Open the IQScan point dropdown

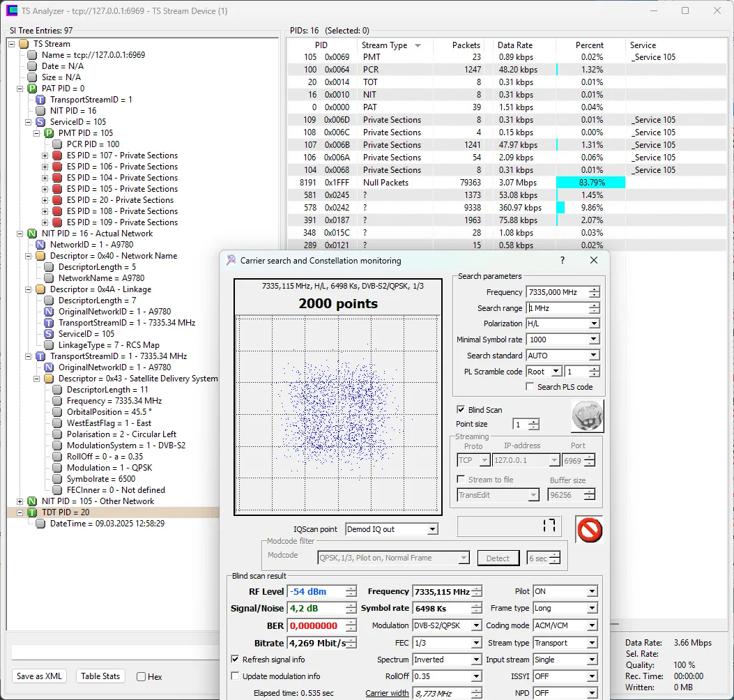click(x=432, y=529)
